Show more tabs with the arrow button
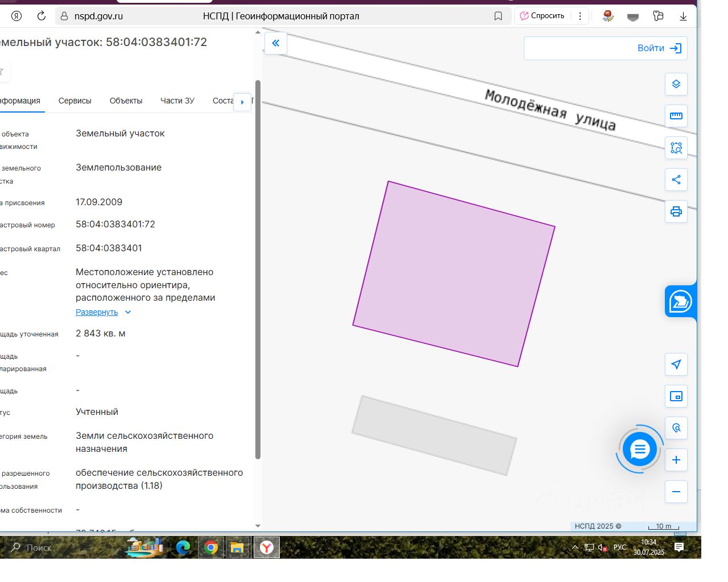This screenshot has width=728, height=582. click(x=242, y=102)
